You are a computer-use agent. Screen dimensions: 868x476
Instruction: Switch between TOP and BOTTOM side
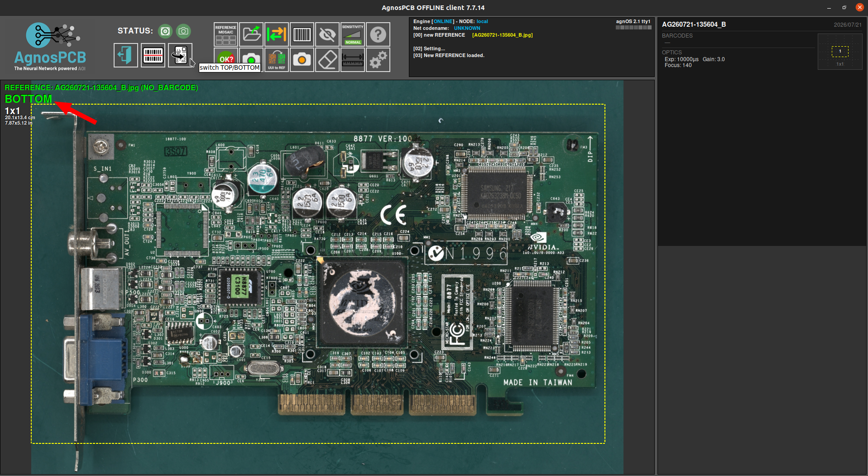point(180,55)
